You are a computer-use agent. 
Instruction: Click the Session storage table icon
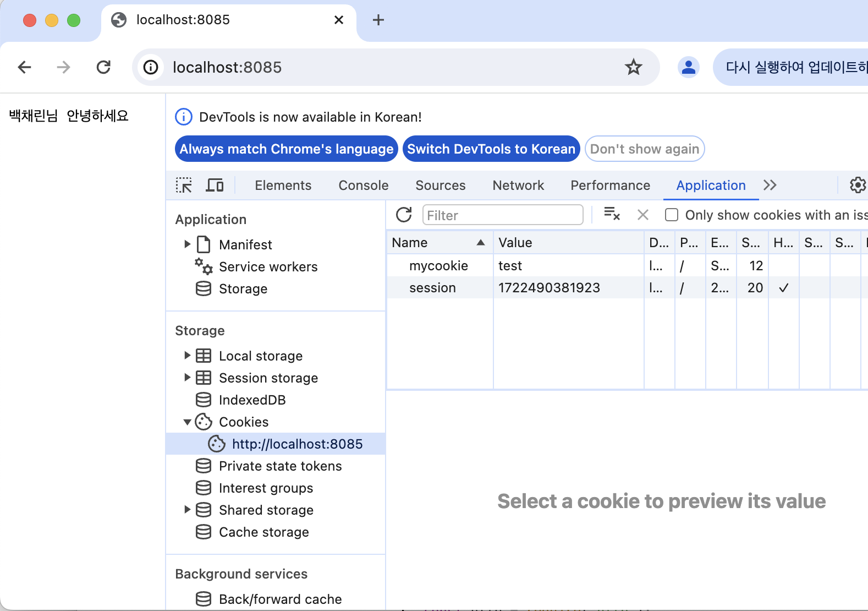point(204,378)
